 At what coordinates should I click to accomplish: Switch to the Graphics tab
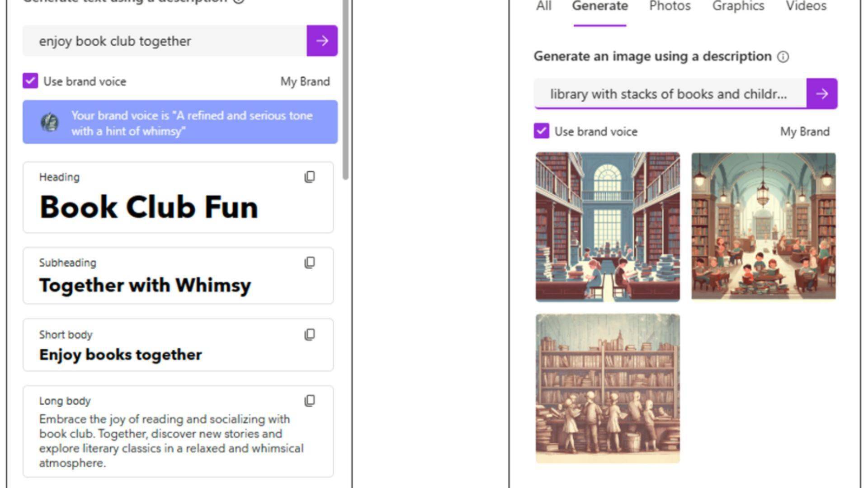(738, 6)
